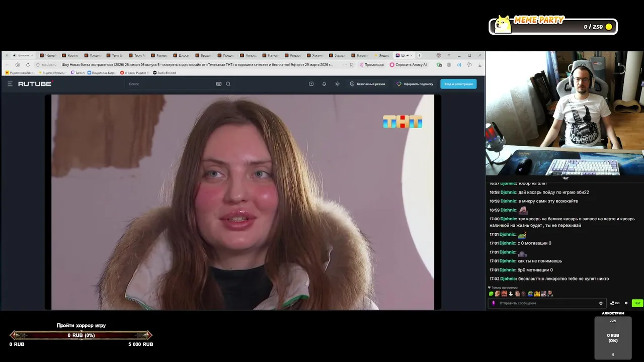Viewport: 644px width, 362px height.
Task: Switch to the Рыцарс tab
Action: click(x=292, y=55)
